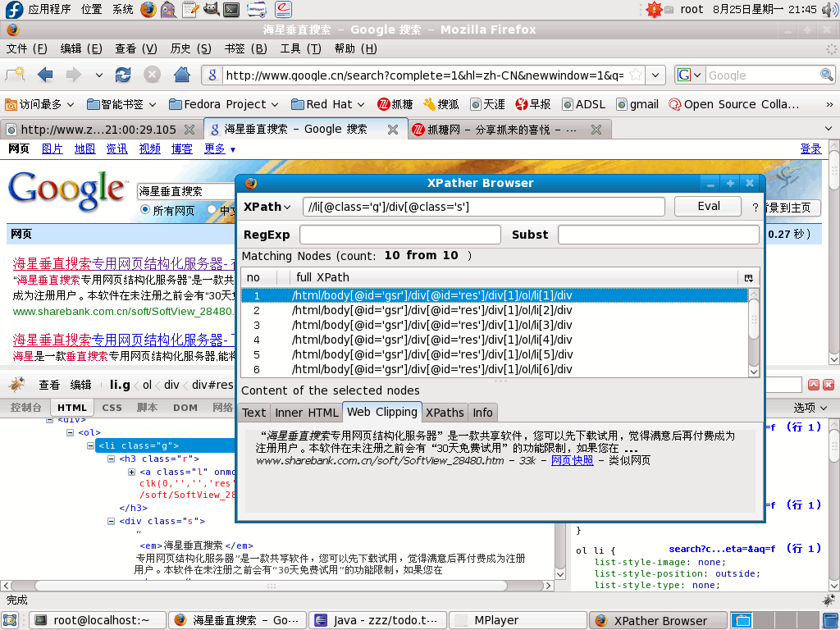Select result row 4 in the XPather list
The width and height of the screenshot is (840, 630).
pos(494,340)
